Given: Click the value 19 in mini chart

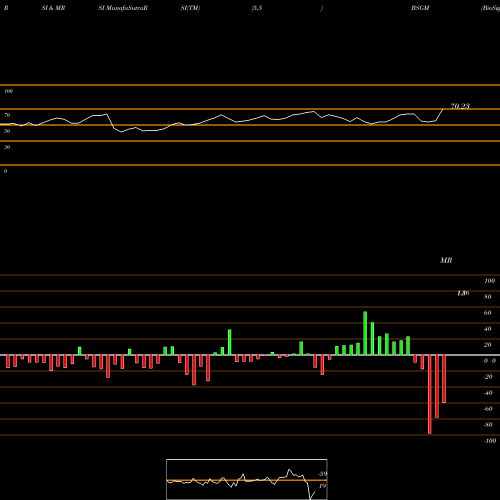Looking at the screenshot, I should click(322, 486).
